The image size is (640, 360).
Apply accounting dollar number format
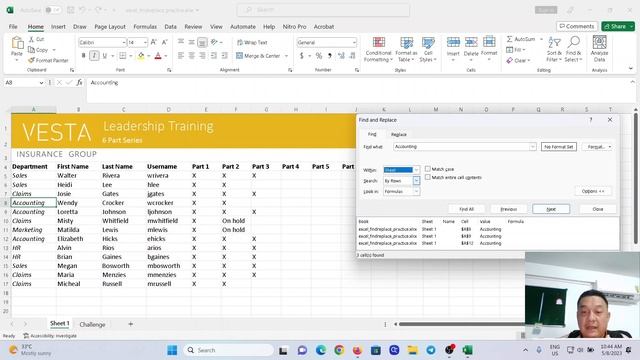tap(302, 56)
